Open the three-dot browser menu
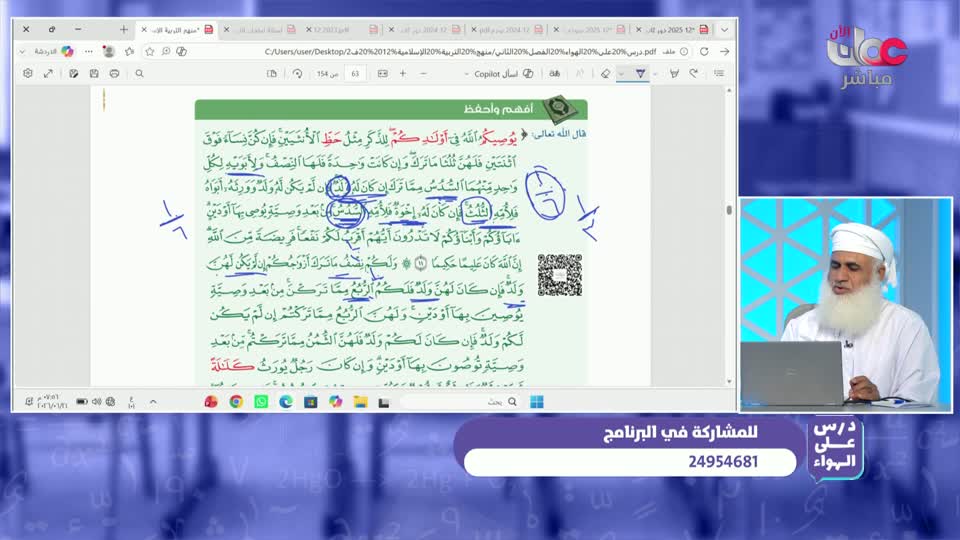 [x=89, y=51]
